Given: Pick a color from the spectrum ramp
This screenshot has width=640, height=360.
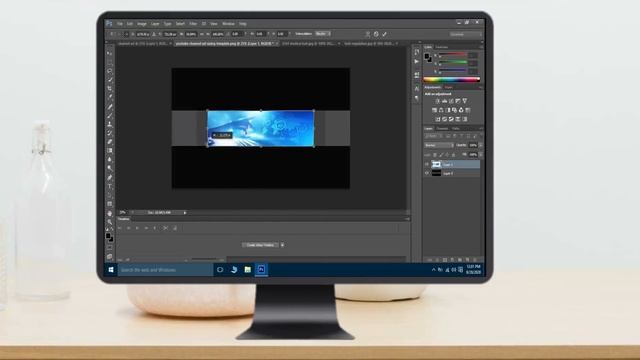Looking at the screenshot, I should [451, 80].
